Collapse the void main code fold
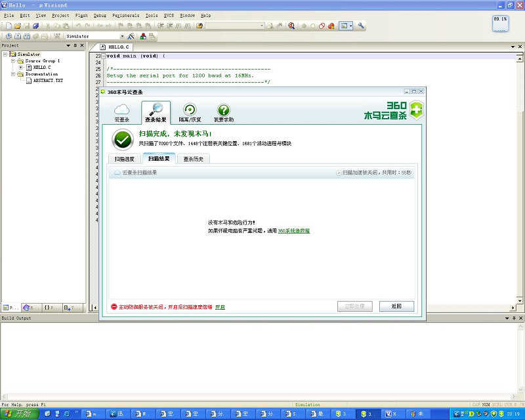525x420 pixels. (104, 56)
